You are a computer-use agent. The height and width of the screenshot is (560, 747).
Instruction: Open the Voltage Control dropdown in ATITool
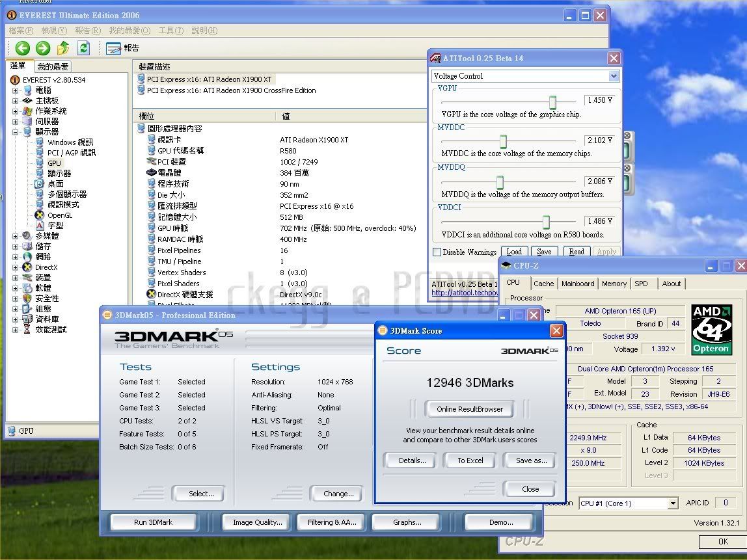point(613,76)
